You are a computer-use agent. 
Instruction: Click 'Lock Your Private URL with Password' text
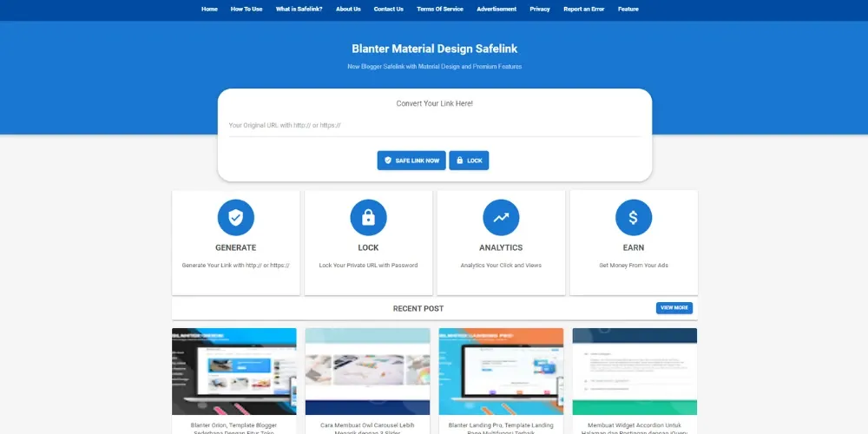(368, 265)
